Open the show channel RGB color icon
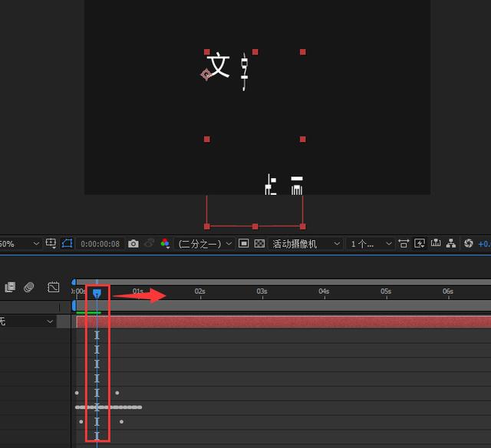This screenshot has width=491, height=448. (165, 243)
